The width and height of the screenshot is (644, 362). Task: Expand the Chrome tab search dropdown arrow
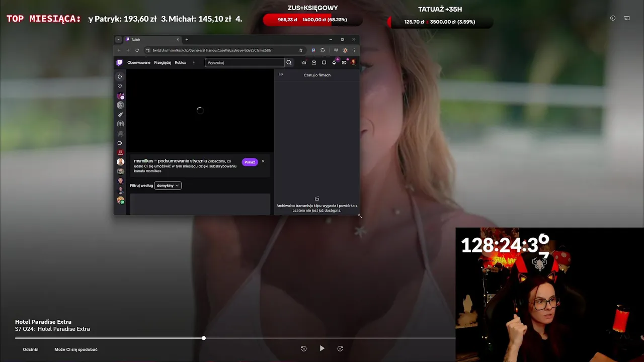(x=118, y=39)
